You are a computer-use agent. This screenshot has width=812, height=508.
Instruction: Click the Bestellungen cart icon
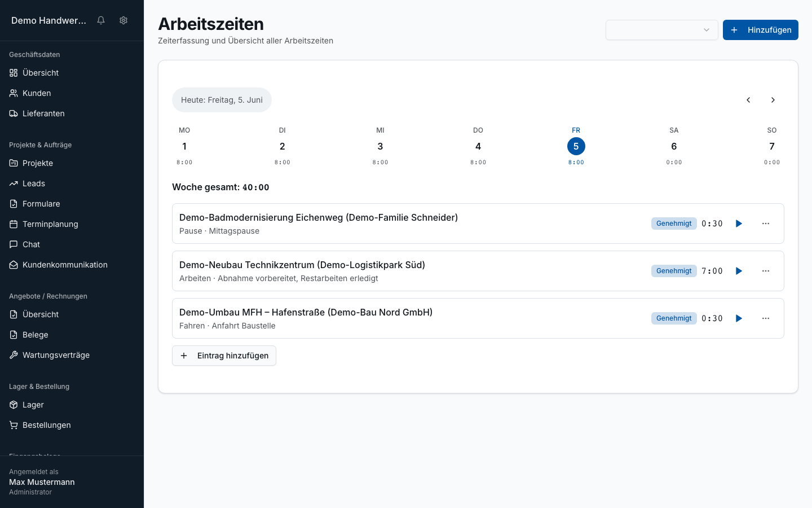coord(14,425)
